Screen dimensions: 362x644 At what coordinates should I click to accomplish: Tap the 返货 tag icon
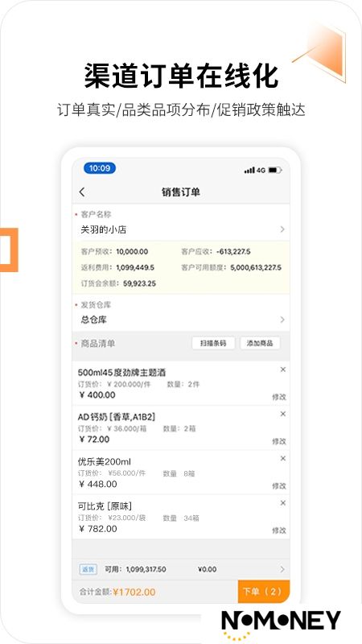[88, 569]
